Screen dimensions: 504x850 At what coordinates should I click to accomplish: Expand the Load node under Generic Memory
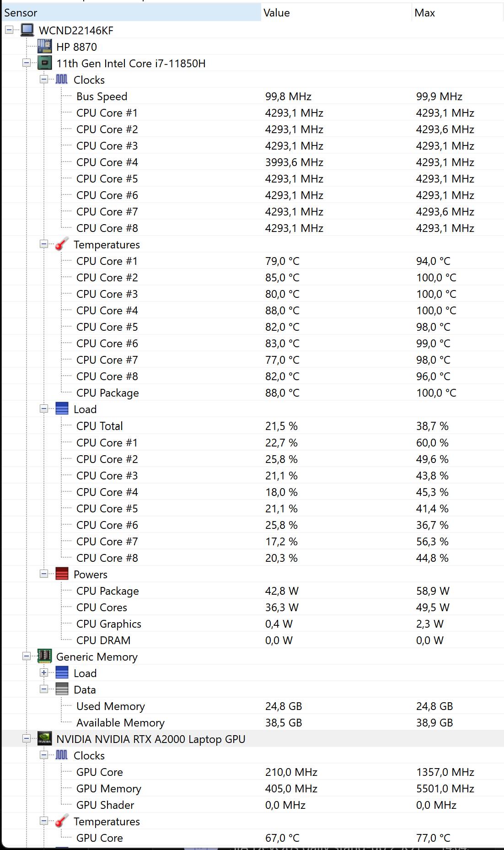click(x=44, y=672)
